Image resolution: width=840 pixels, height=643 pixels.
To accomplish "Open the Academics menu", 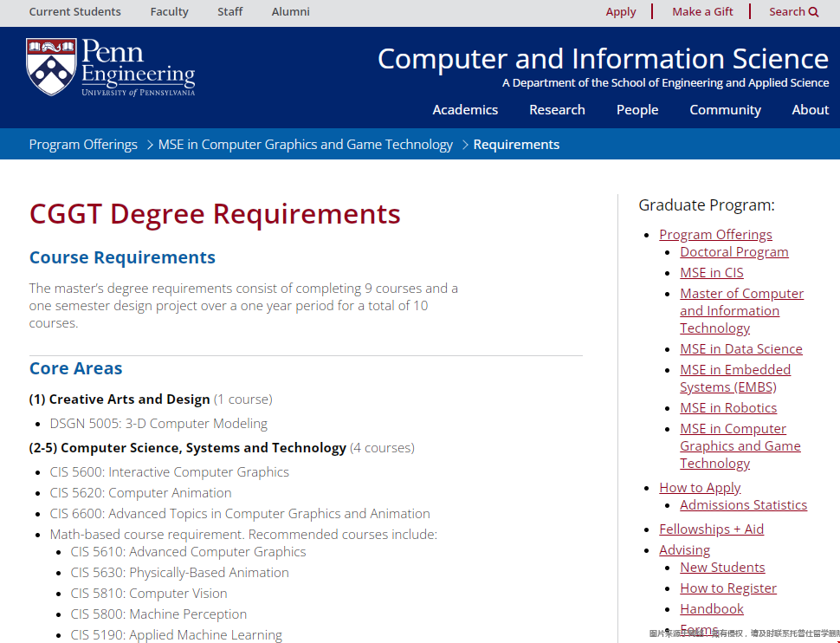I will [x=465, y=110].
